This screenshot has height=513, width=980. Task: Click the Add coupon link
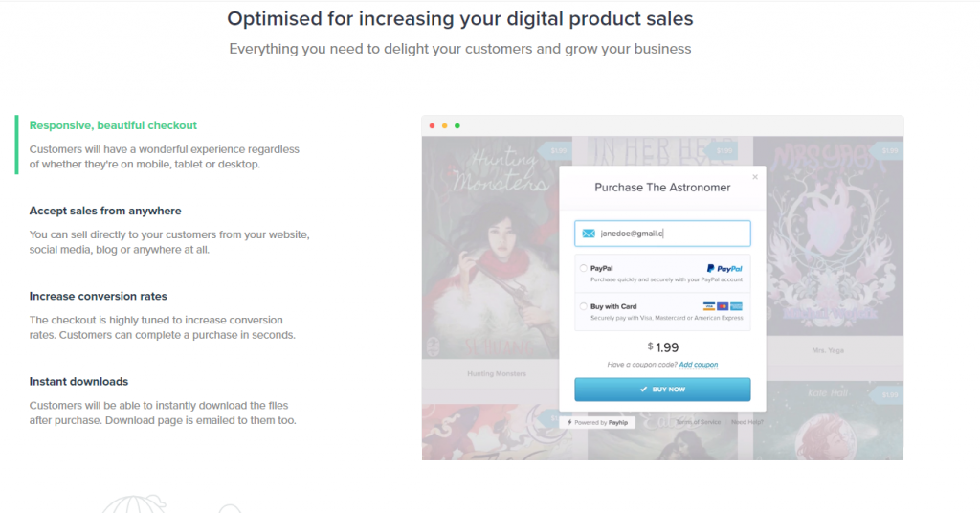(x=699, y=365)
